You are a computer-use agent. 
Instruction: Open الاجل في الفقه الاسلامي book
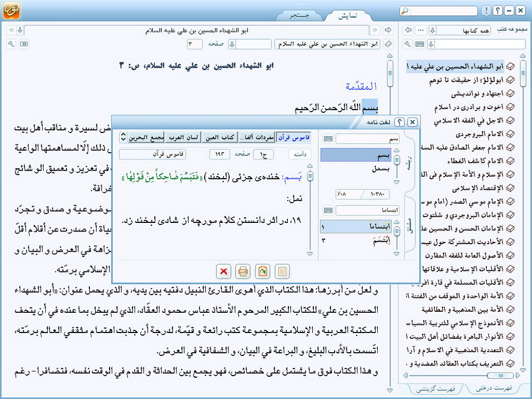469,121
